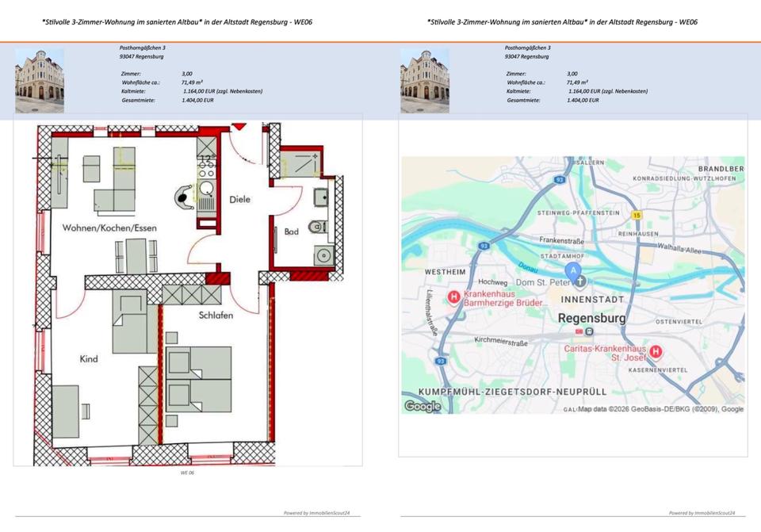Click Powered by ImmobilienScout24 on left page
Viewport: 761px width, 532px height.
317,513
